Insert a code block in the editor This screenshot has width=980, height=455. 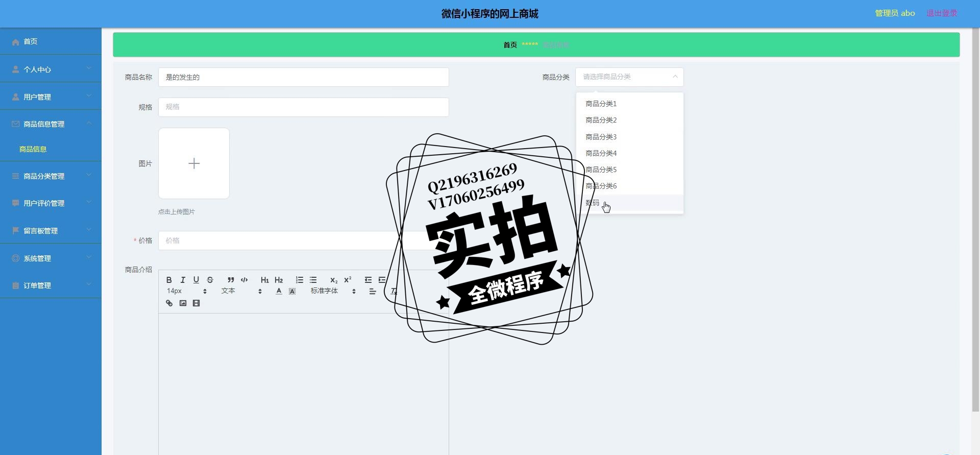244,280
